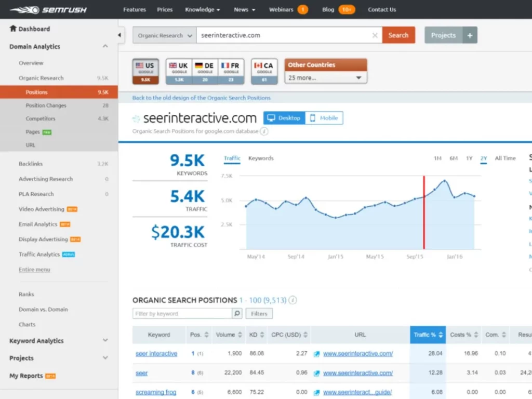
Task: Select the CA Google database flag
Action: click(x=264, y=71)
